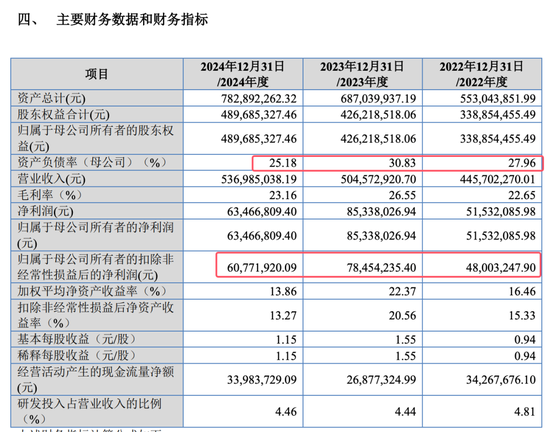Click highlighted value 78,454,235.40
This screenshot has height=432, width=550.
pos(382,268)
